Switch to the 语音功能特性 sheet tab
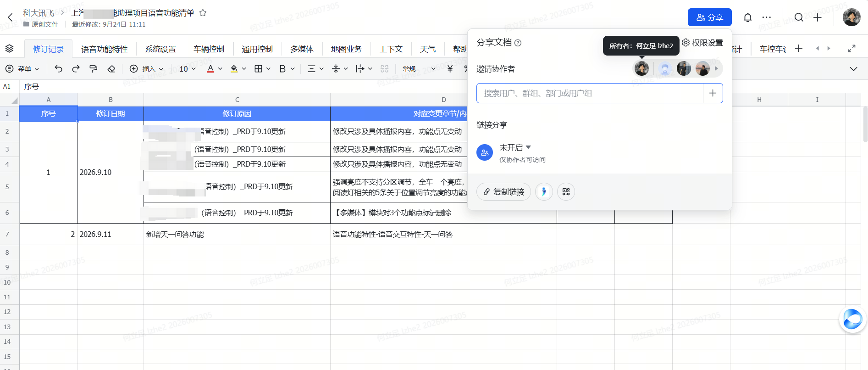This screenshot has height=370, width=868. (x=104, y=49)
